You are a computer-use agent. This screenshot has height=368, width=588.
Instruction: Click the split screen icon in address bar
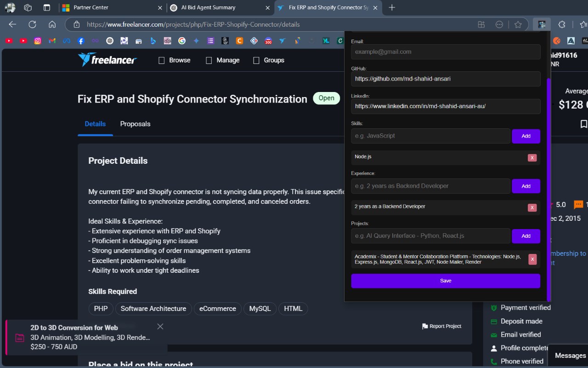click(481, 24)
